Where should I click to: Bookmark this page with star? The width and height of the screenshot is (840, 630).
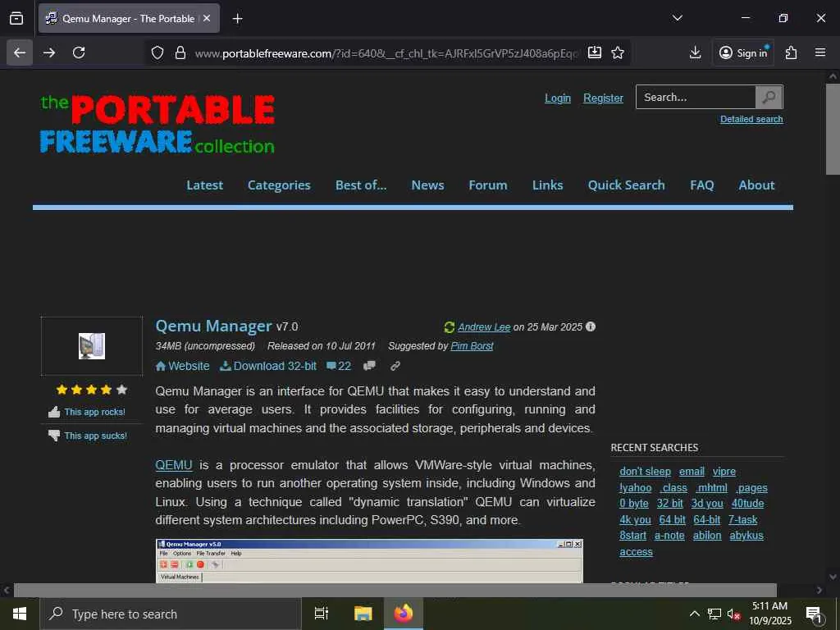(x=618, y=52)
